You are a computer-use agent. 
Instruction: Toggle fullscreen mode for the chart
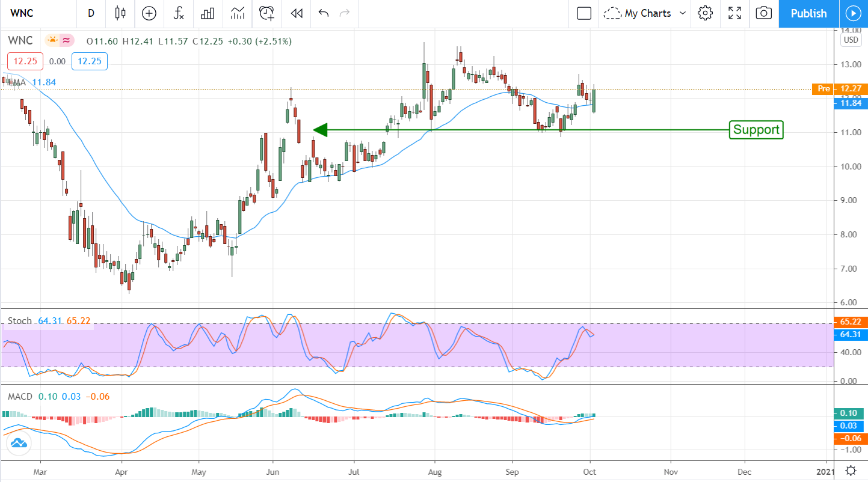(734, 13)
